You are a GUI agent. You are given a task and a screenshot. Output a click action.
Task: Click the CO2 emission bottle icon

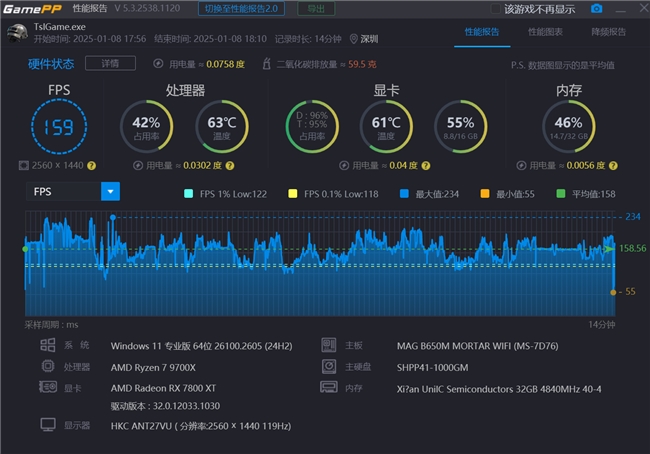(x=267, y=64)
